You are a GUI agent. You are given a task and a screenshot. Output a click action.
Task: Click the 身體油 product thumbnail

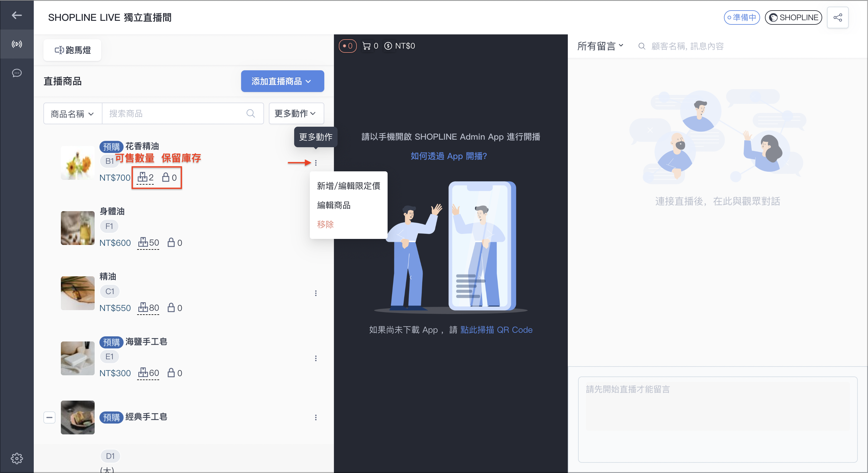point(77,228)
